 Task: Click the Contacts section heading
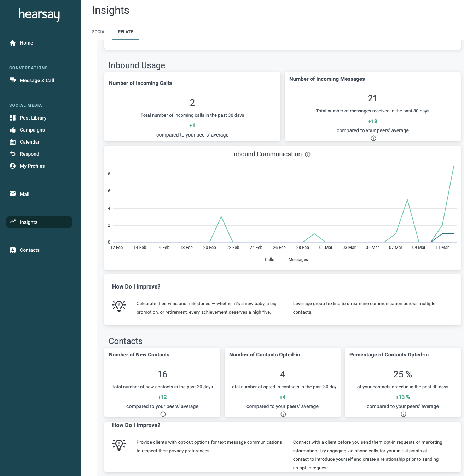tap(126, 341)
